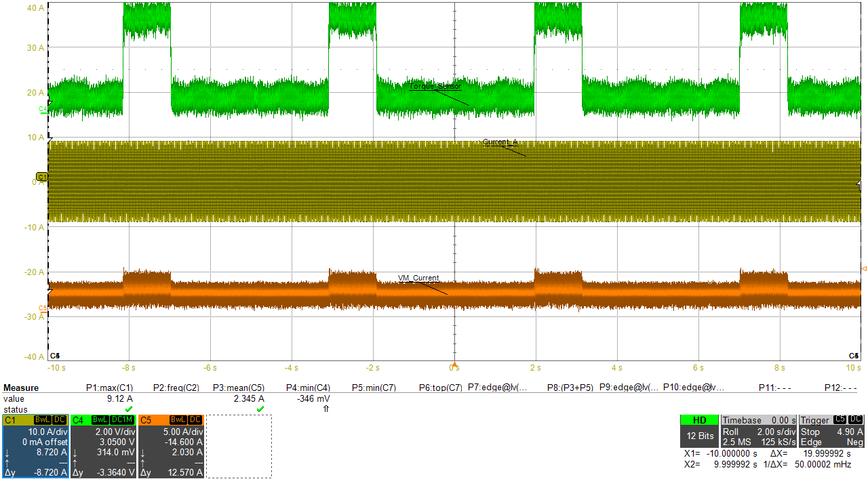Click the Roll acquisition mode text

click(x=730, y=432)
